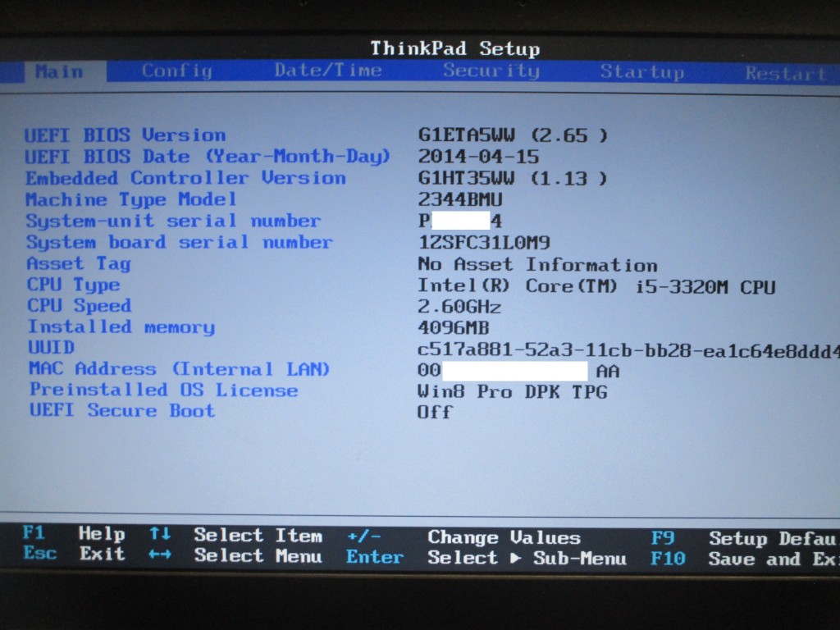Select the UEFI Secure Boot label

[x=122, y=410]
